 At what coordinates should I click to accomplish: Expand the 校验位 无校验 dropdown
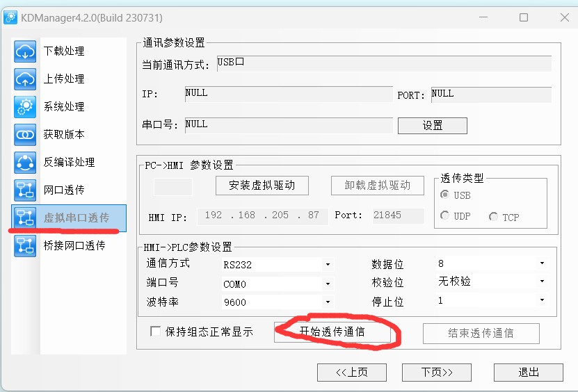(542, 281)
